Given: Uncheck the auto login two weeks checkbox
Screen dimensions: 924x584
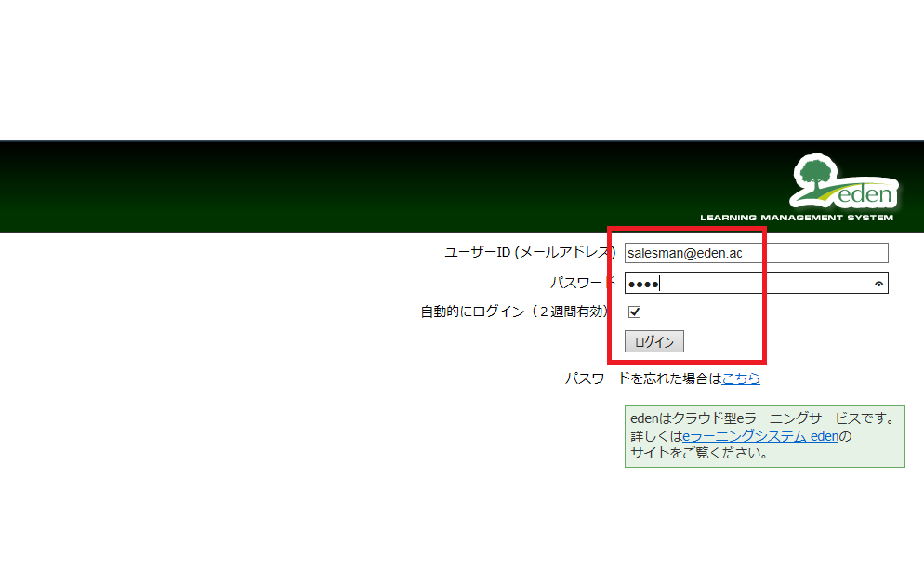Looking at the screenshot, I should 635,312.
